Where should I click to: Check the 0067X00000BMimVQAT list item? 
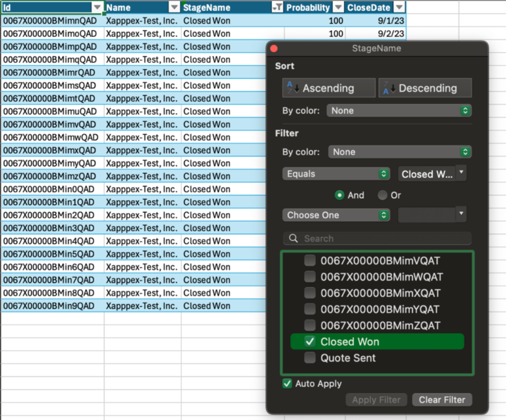310,261
